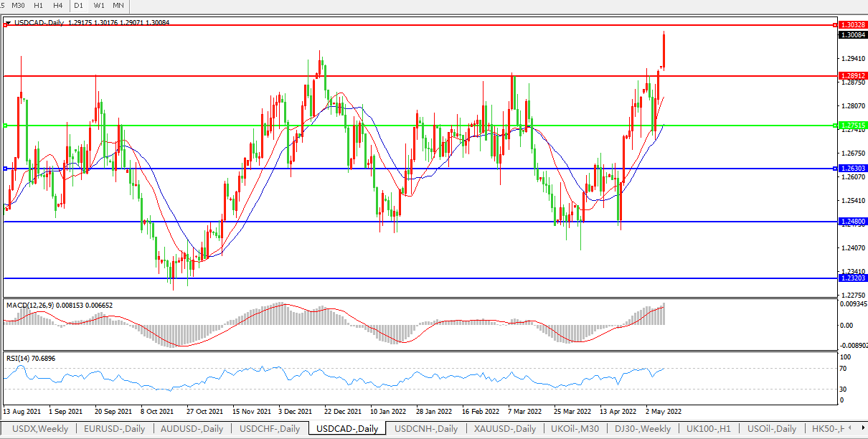The width and height of the screenshot is (868, 439).
Task: Pick the H1 timeframe button
Action: [x=39, y=6]
